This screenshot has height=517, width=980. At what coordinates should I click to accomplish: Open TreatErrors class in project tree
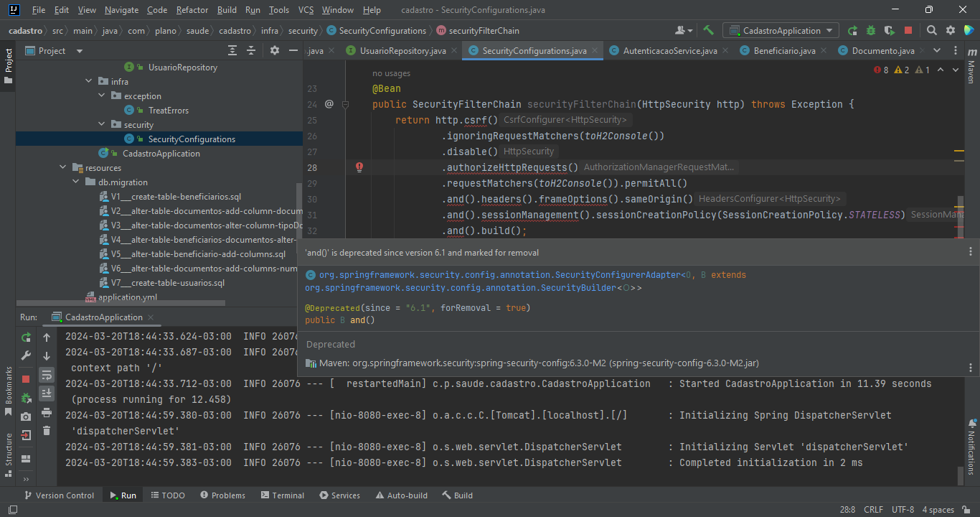pos(162,111)
